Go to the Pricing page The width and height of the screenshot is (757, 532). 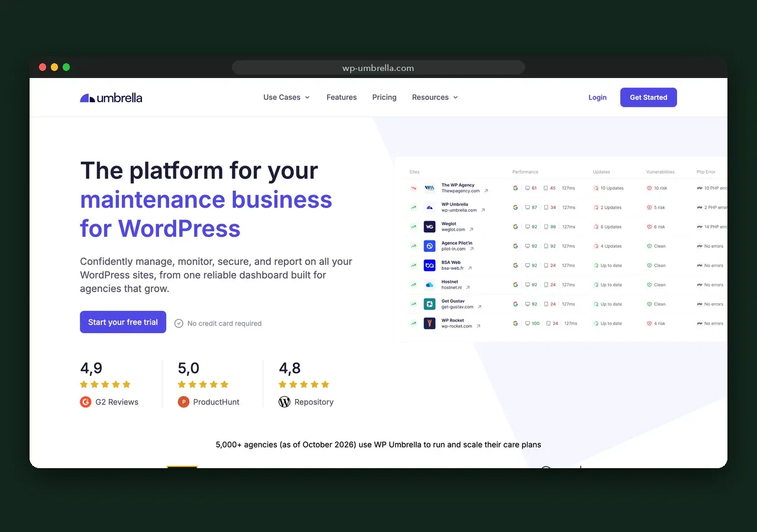tap(384, 98)
